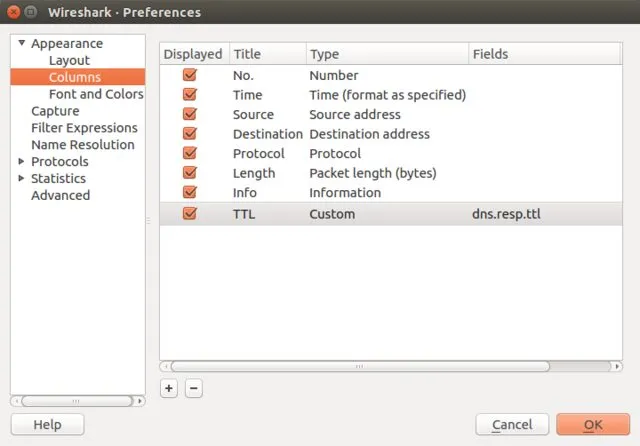
Task: Expand the Statistics tree node
Action: coord(21,179)
